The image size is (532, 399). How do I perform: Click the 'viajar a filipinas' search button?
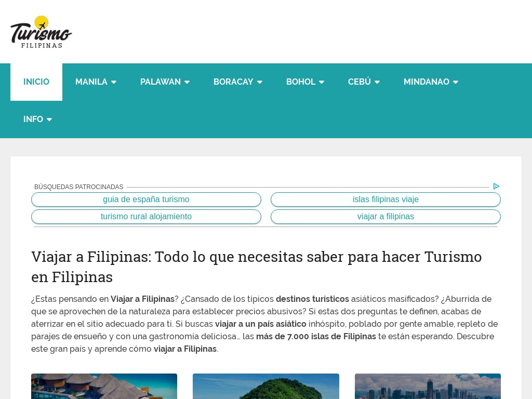tap(385, 217)
